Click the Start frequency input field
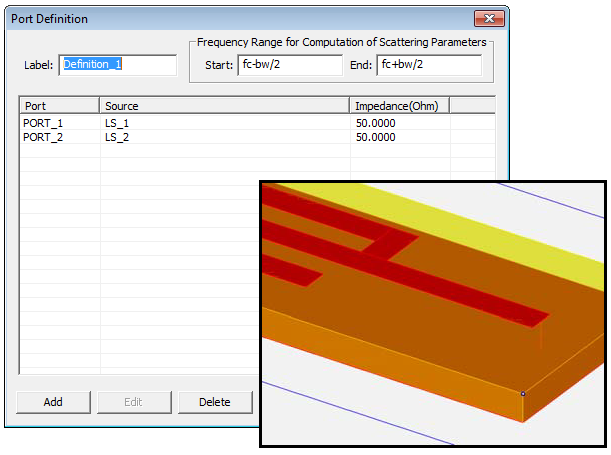This screenshot has width=611, height=455. tap(290, 66)
